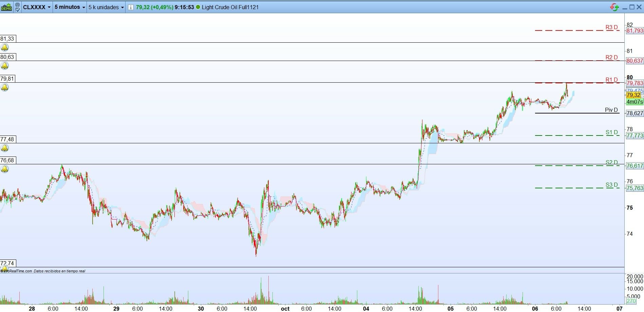Click the alert bell under 72,74

pos(4,269)
